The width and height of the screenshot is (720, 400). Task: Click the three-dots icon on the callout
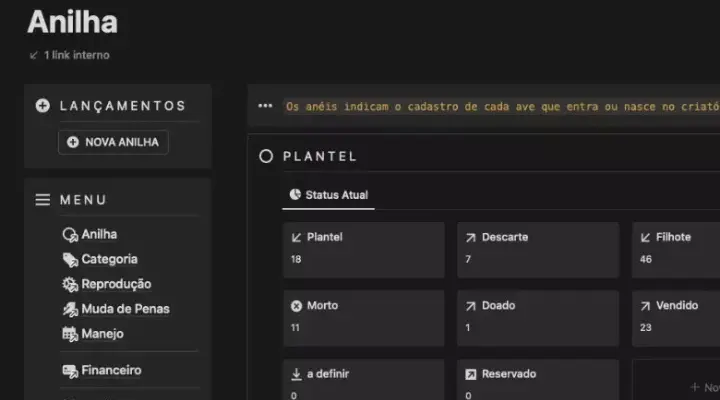click(265, 105)
